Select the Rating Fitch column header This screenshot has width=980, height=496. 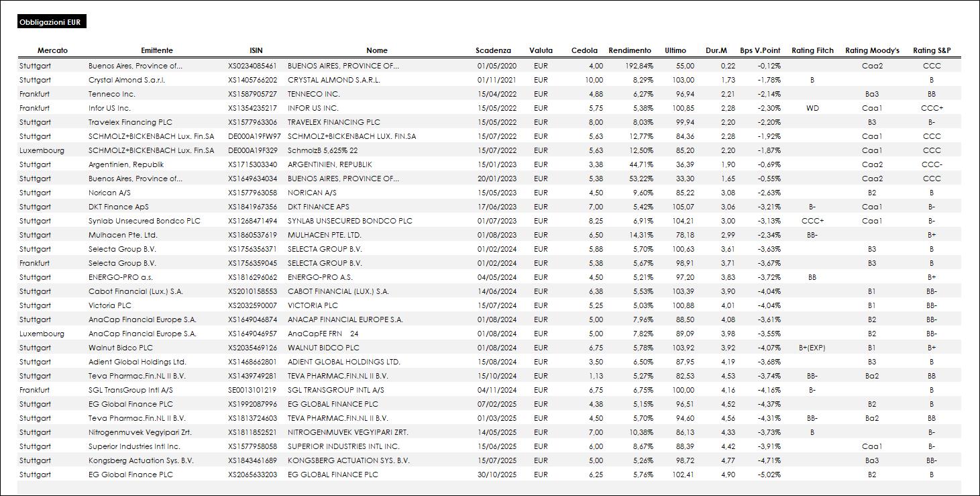812,50
